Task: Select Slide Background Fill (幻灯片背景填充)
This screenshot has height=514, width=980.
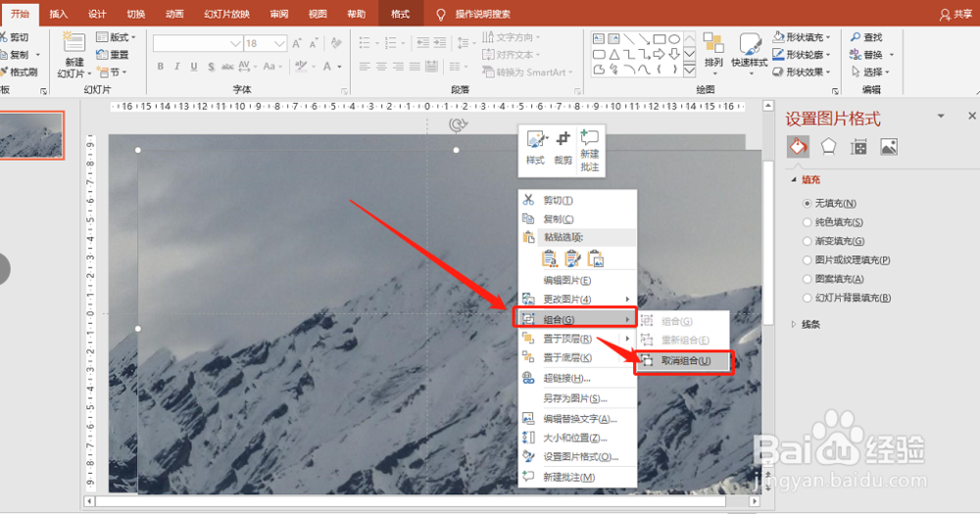Action: click(x=807, y=298)
